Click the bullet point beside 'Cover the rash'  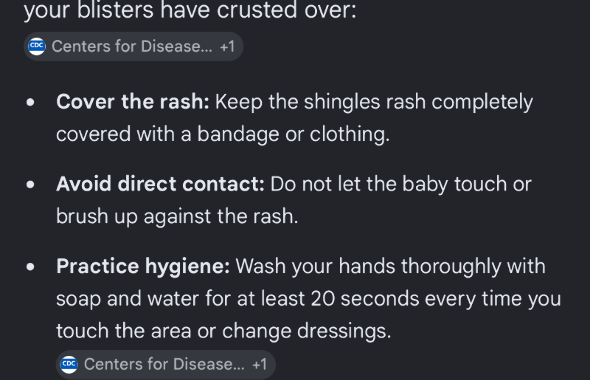(30, 102)
